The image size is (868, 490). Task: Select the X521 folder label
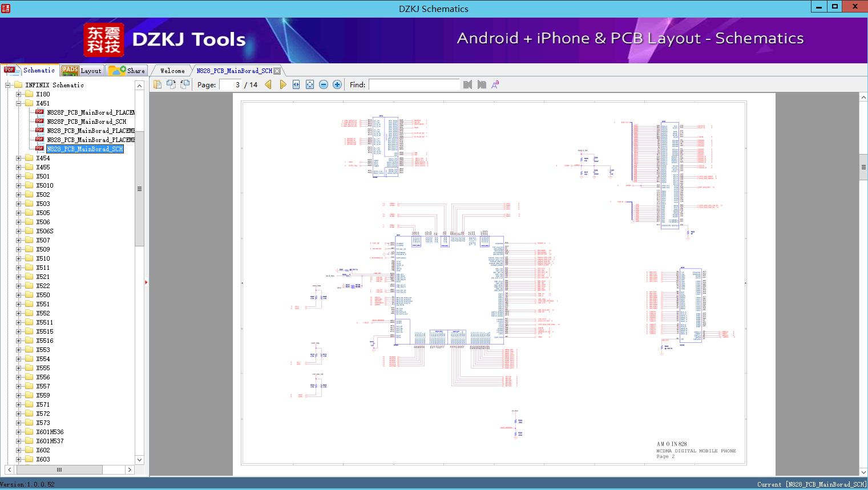pyautogui.click(x=43, y=277)
